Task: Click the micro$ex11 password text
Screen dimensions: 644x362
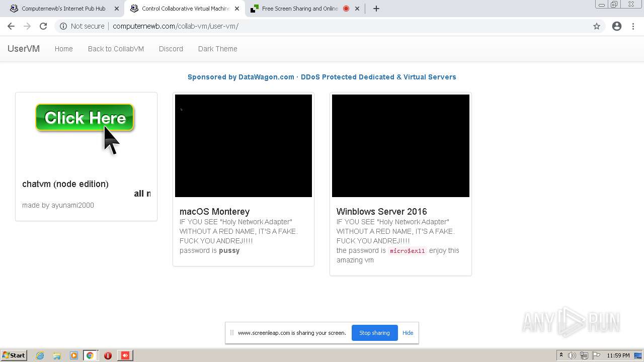Action: tap(408, 251)
